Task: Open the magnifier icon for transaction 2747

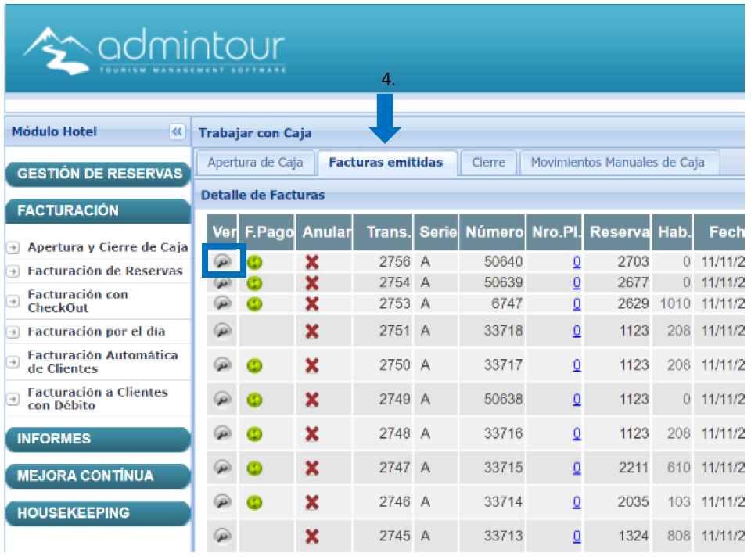Action: coord(223,468)
